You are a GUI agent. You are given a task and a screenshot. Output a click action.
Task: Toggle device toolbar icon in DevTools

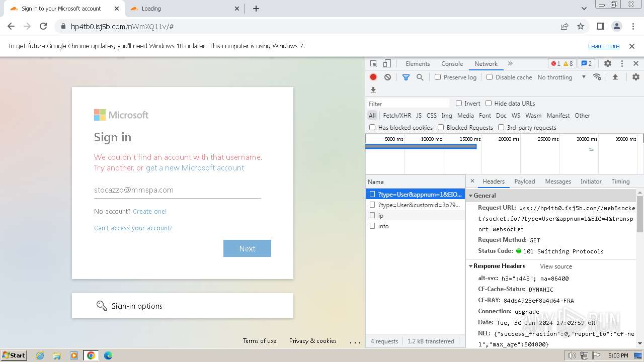(387, 64)
